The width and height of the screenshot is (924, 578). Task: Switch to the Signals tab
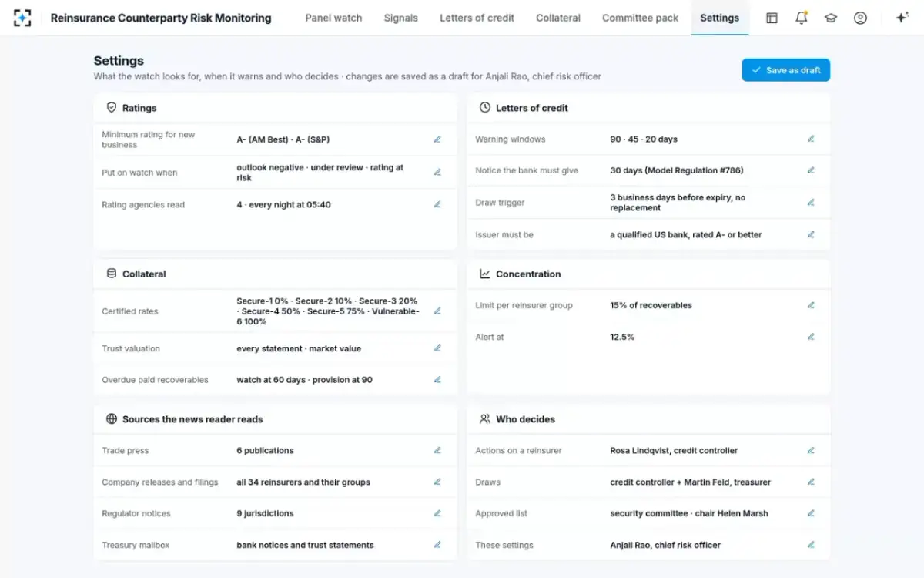pos(401,18)
